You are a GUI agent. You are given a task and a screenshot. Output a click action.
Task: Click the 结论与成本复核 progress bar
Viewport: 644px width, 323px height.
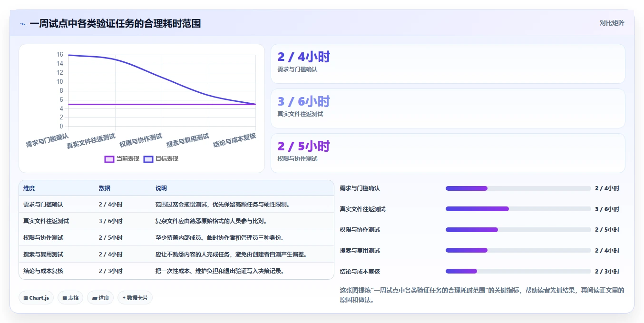click(x=518, y=271)
